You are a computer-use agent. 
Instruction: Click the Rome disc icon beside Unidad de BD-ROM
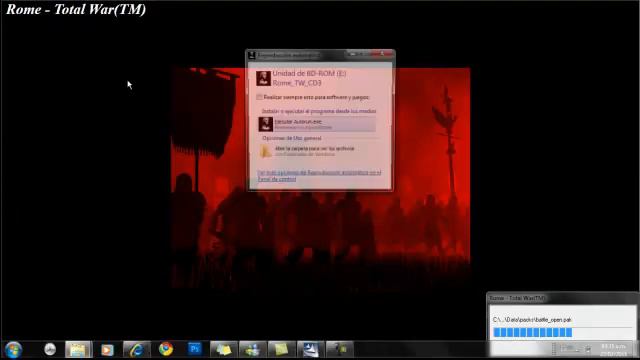pyautogui.click(x=263, y=78)
